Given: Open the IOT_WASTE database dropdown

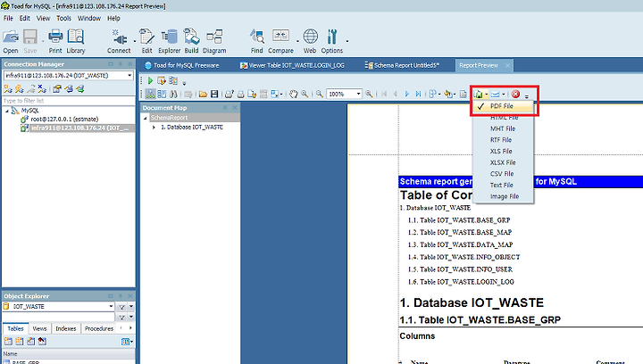Looking at the screenshot, I should 111,306.
